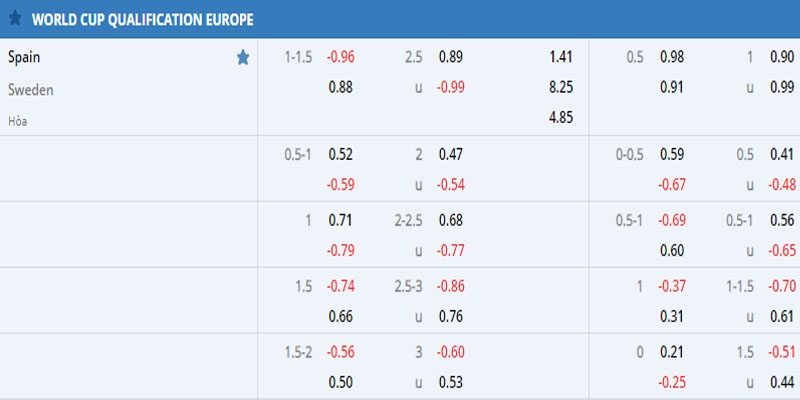Click the star icon in the league header
The height and width of the screenshot is (400, 800).
point(14,19)
